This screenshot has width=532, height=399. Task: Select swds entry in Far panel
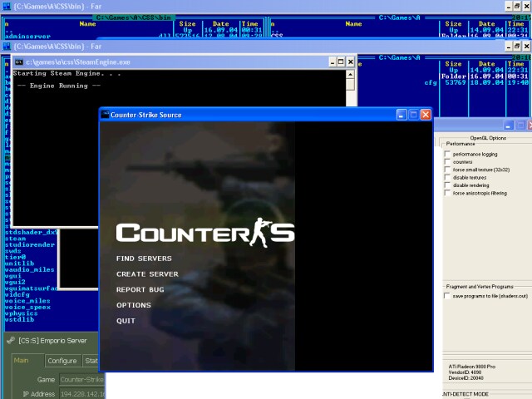[x=13, y=251]
